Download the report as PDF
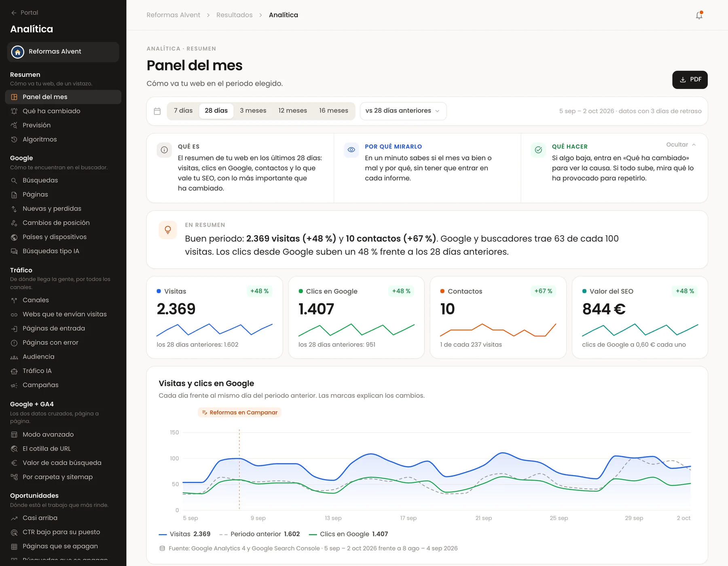 coord(690,80)
